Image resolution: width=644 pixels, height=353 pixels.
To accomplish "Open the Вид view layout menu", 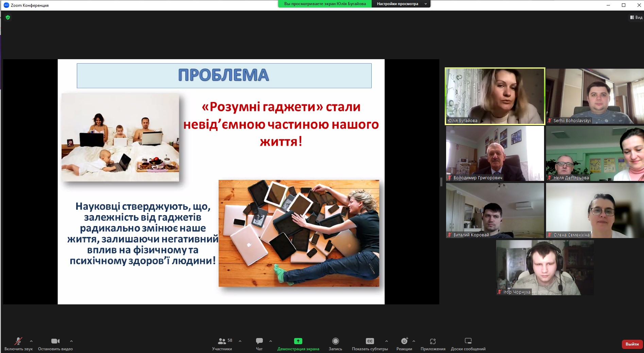I will [636, 17].
